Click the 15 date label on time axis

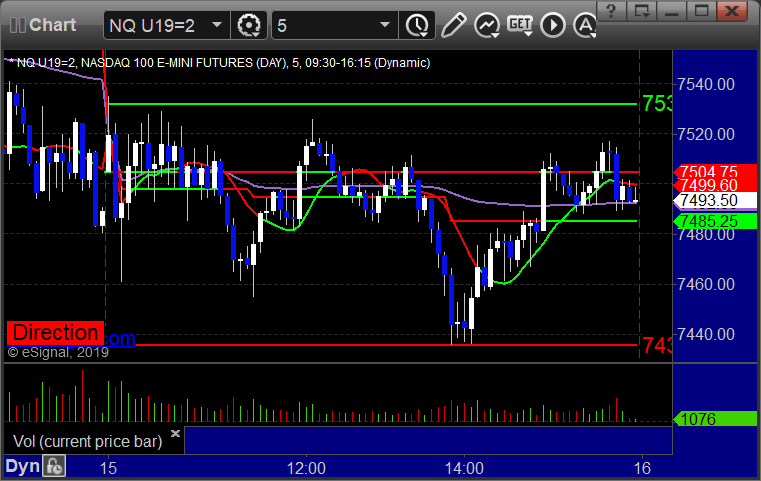108,468
